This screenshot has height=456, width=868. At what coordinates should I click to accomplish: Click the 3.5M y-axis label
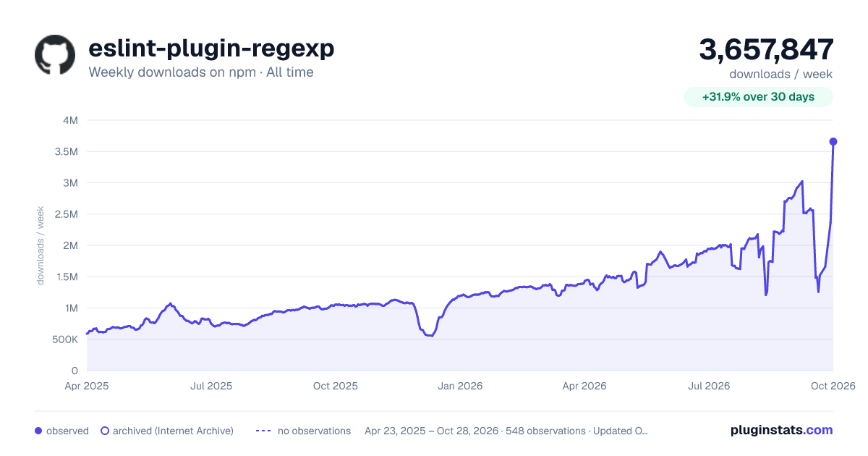65,151
